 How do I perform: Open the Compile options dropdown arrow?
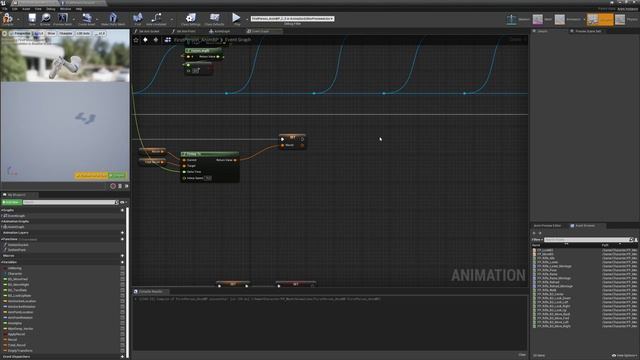(18, 19)
